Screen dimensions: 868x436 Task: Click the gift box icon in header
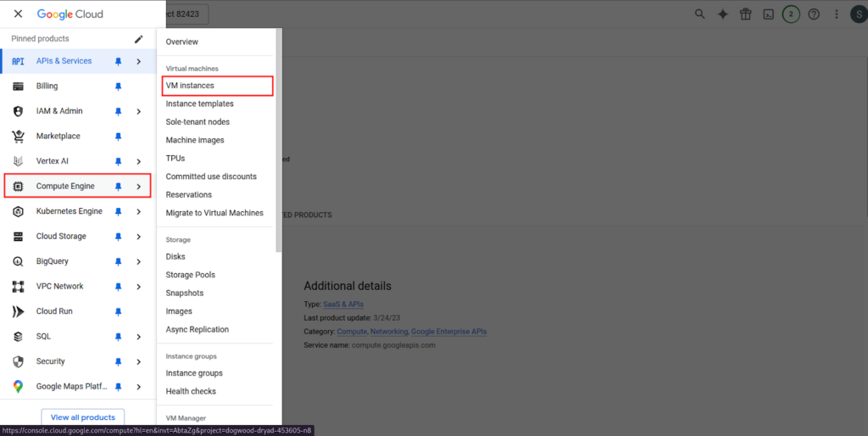tap(746, 14)
